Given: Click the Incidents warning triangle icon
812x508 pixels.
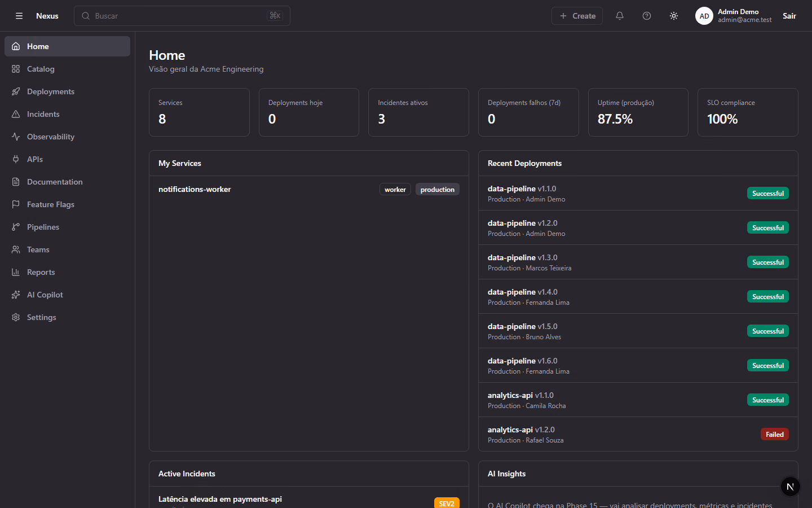Looking at the screenshot, I should point(16,114).
